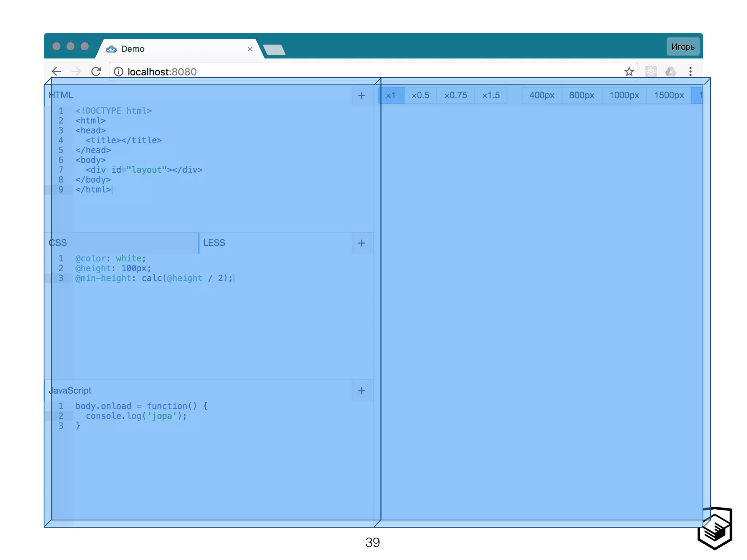Click the React DevTools extension icon

point(651,71)
